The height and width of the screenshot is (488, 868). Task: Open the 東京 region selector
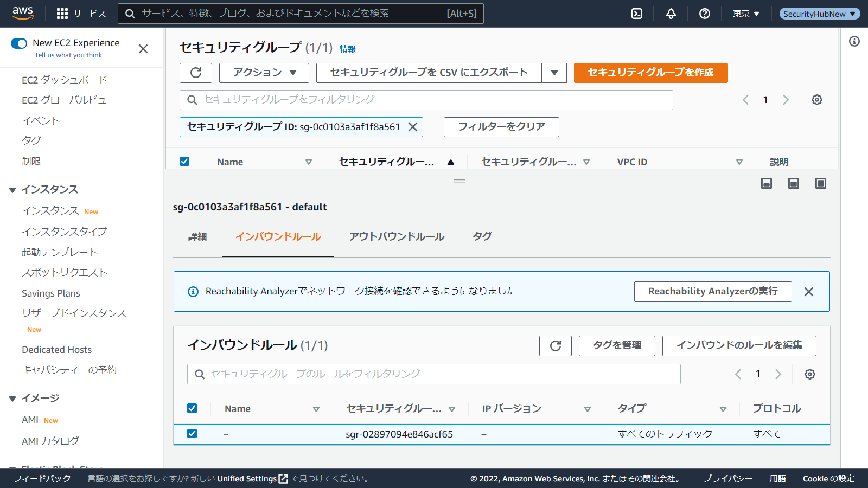tap(746, 14)
